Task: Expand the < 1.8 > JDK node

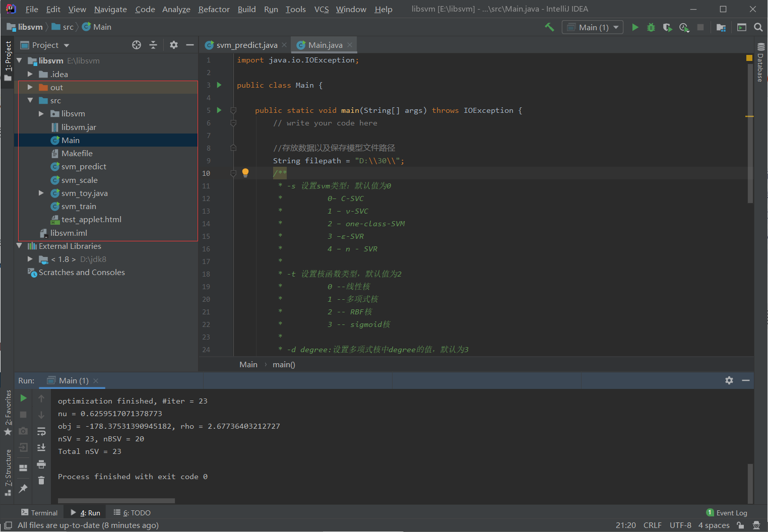Action: pos(30,259)
